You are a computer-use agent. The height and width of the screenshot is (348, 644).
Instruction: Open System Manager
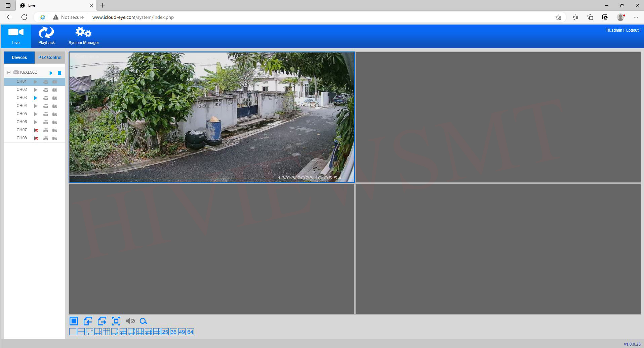84,36
